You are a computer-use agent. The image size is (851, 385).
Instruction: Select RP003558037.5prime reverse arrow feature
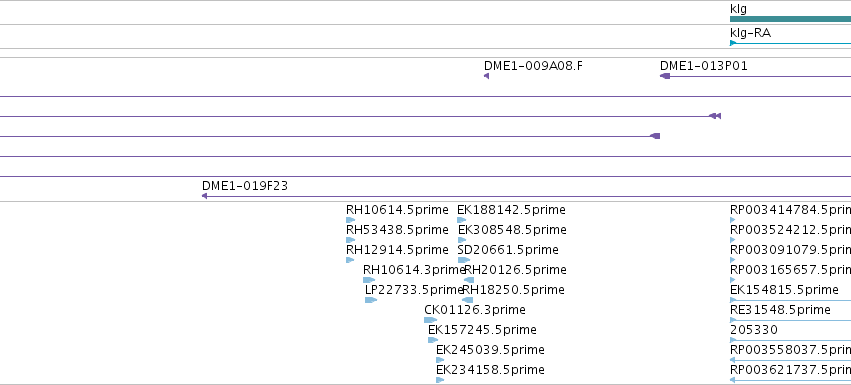(790, 360)
